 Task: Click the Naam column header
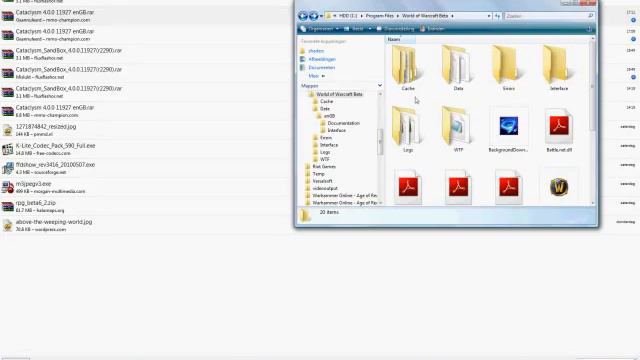click(x=400, y=40)
